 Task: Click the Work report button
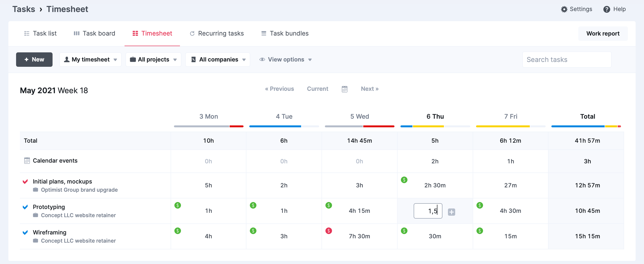click(603, 33)
